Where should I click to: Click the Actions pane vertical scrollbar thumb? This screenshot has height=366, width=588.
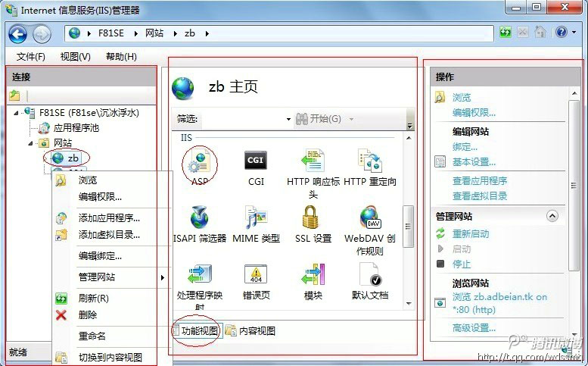tap(574, 186)
